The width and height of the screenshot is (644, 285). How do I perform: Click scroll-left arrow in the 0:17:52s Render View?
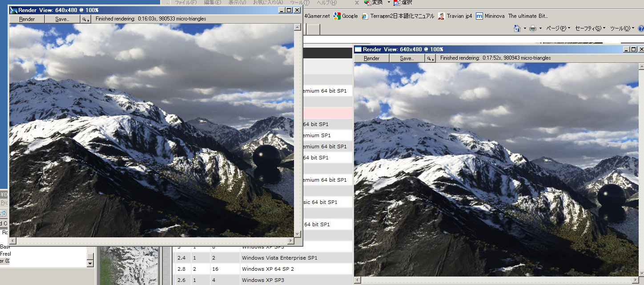pos(358,281)
